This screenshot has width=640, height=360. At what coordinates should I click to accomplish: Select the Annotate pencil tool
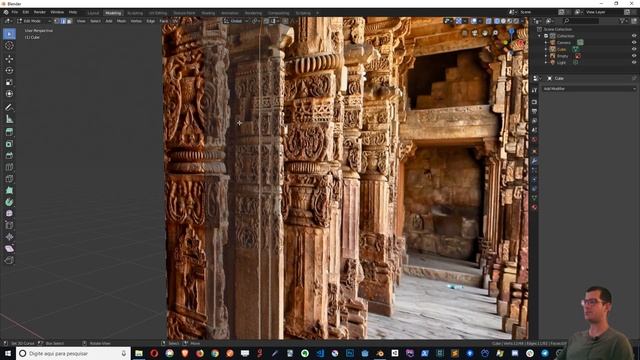tap(9, 107)
